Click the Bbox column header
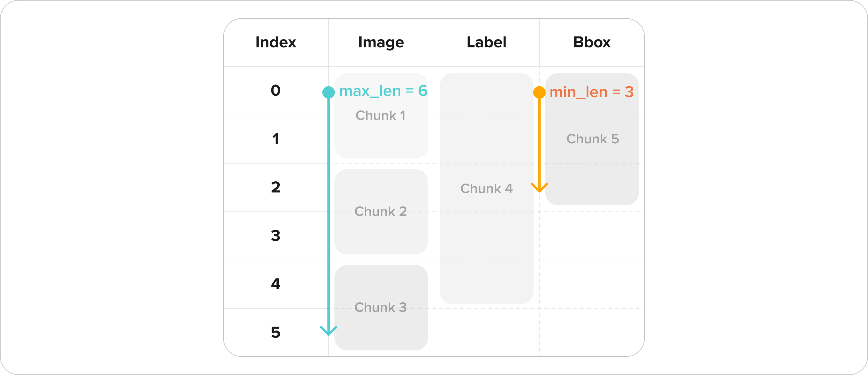Viewport: 868px width, 375px height. 592,42
